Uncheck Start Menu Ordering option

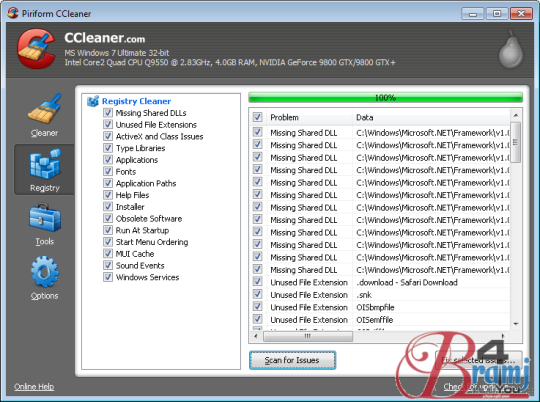[108, 241]
